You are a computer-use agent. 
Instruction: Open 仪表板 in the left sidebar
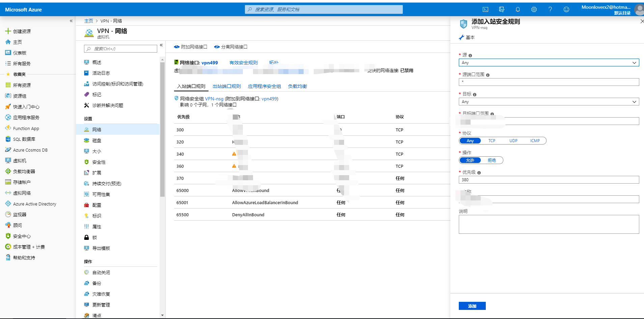(x=20, y=53)
